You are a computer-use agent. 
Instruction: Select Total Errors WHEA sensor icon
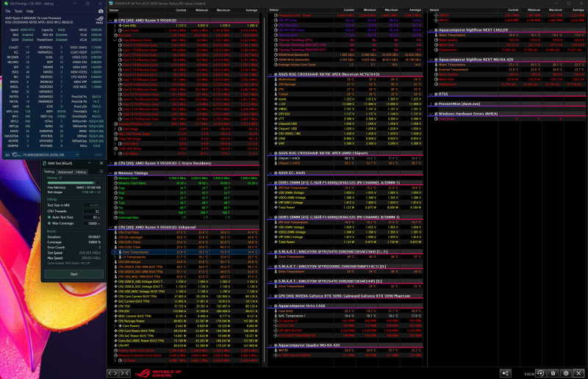(x=436, y=118)
